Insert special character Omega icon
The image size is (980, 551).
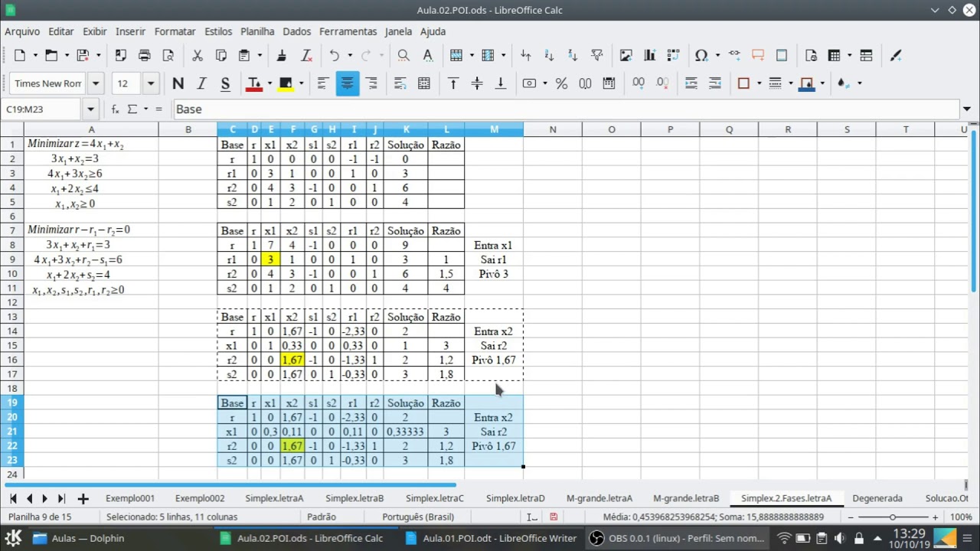701,55
